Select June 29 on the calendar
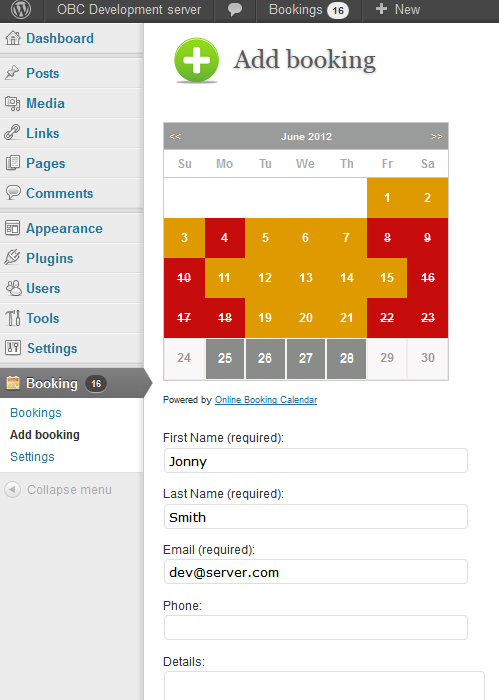Viewport: 499px width, 700px height. 387,358
